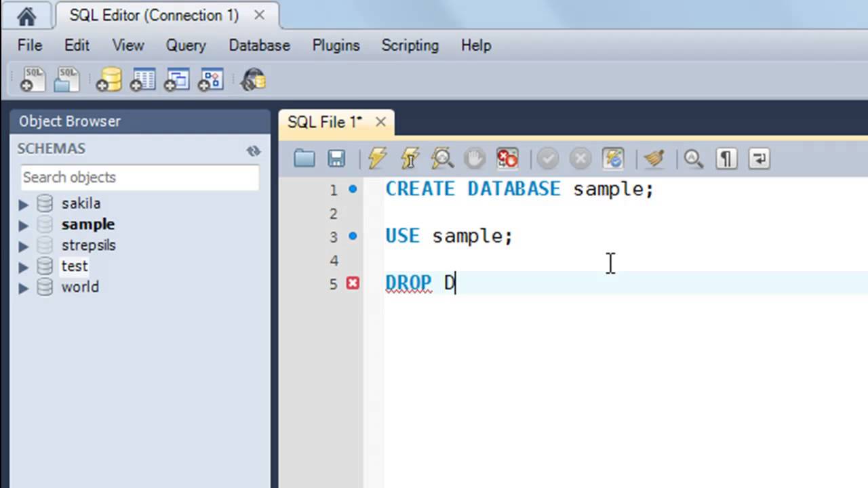This screenshot has height=488, width=868.
Task: Create new view icon in main toolbar
Action: coord(176,79)
